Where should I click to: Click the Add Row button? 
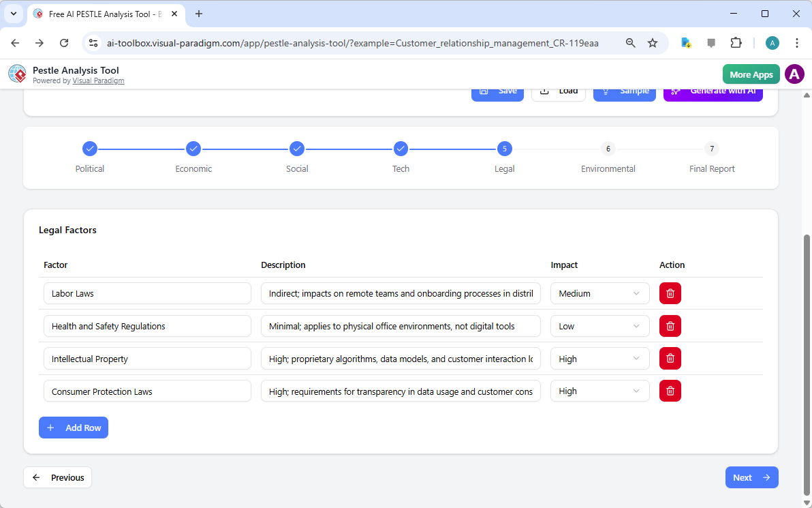coord(73,428)
